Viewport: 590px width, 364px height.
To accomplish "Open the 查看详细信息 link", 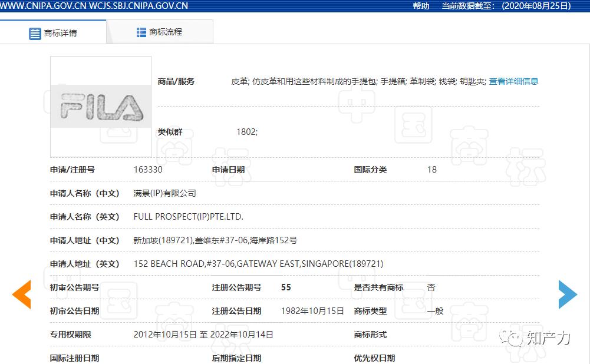I will [513, 81].
